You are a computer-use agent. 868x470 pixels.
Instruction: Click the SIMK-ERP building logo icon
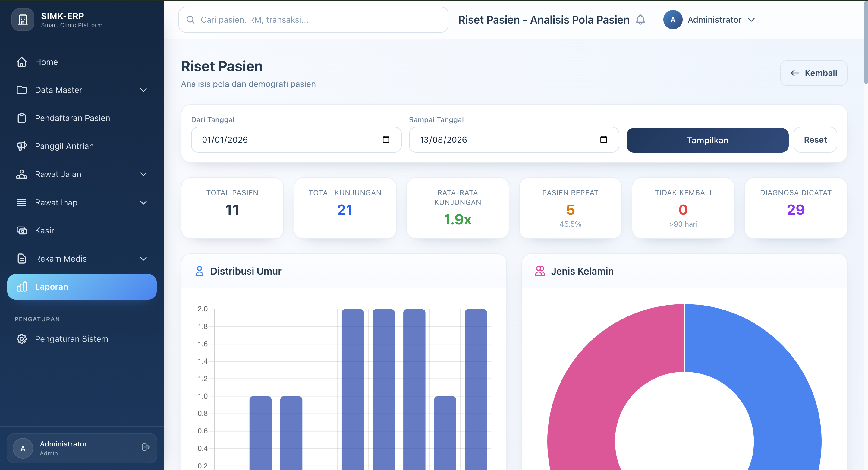pyautogui.click(x=23, y=20)
